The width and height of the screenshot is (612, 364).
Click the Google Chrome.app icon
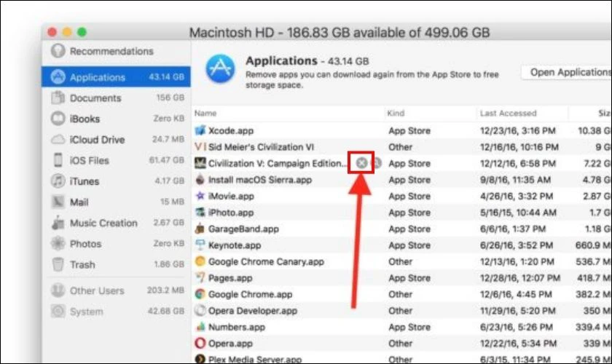[200, 294]
